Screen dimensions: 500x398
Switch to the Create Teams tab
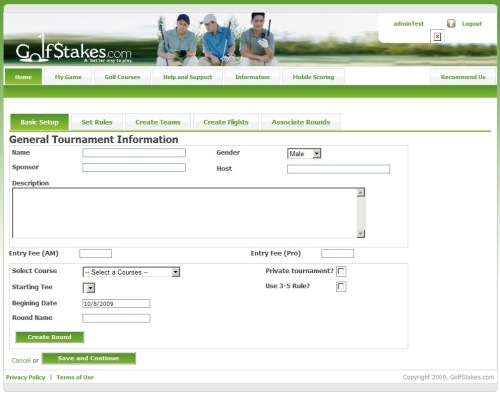pyautogui.click(x=158, y=122)
